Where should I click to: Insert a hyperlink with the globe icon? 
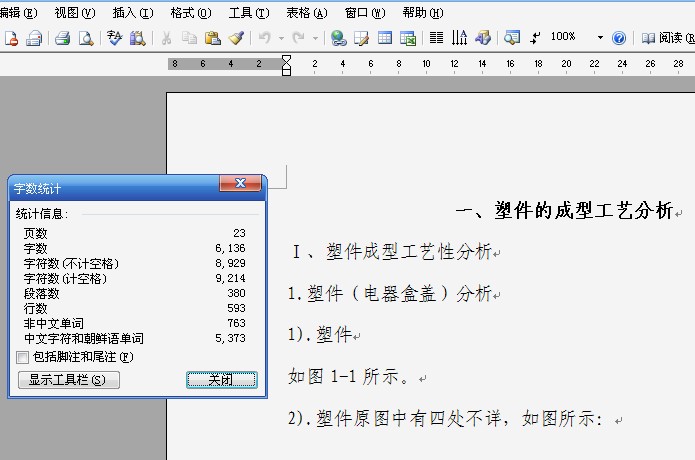[338, 39]
